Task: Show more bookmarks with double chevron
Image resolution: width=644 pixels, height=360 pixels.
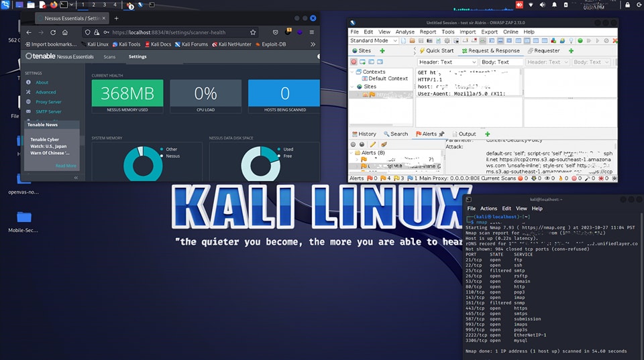Action: (313, 44)
